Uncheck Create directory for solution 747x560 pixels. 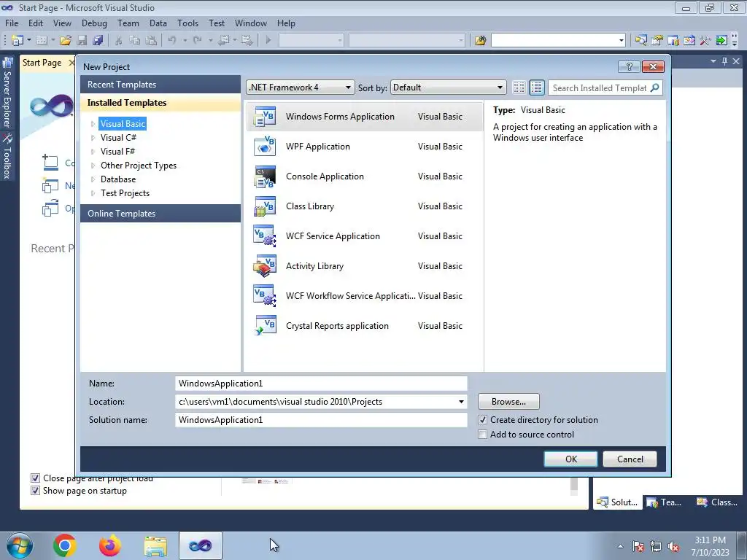483,420
